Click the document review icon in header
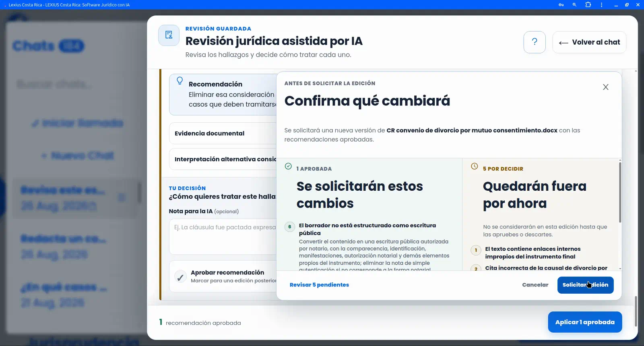 pos(169,35)
